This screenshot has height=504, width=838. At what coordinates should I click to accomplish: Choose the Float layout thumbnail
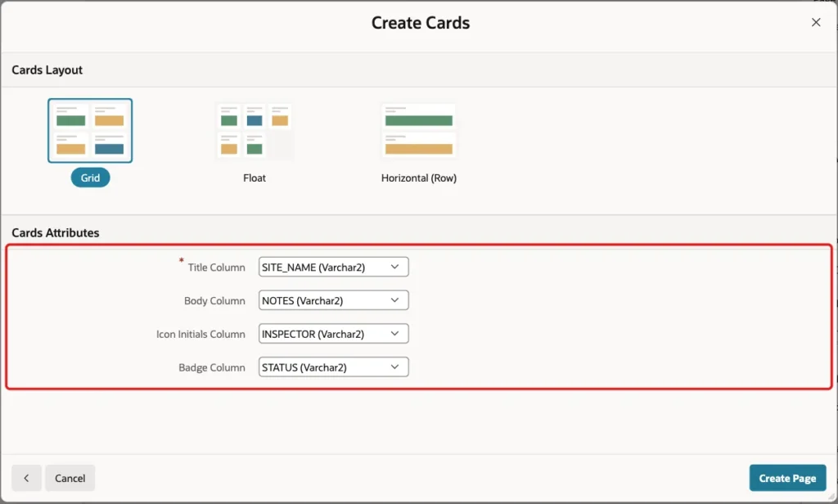tap(255, 132)
